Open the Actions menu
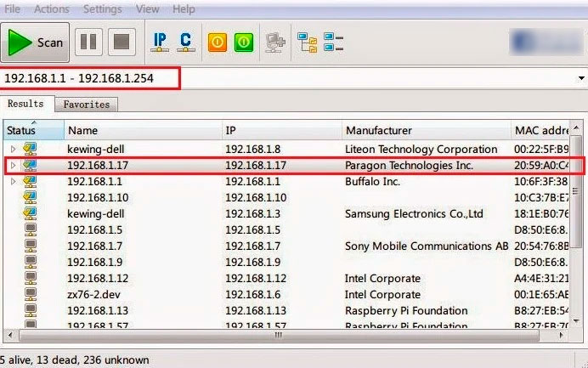The width and height of the screenshot is (588, 368). (52, 8)
